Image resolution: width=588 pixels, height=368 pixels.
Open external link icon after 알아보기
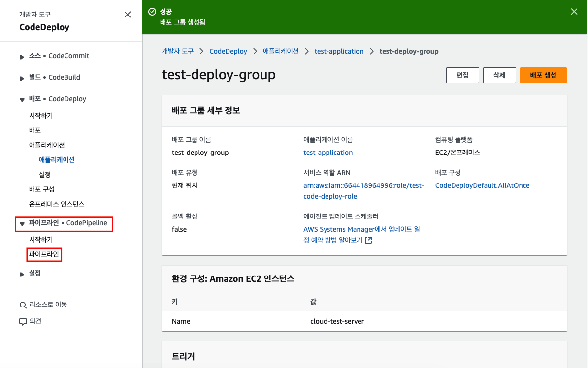368,240
